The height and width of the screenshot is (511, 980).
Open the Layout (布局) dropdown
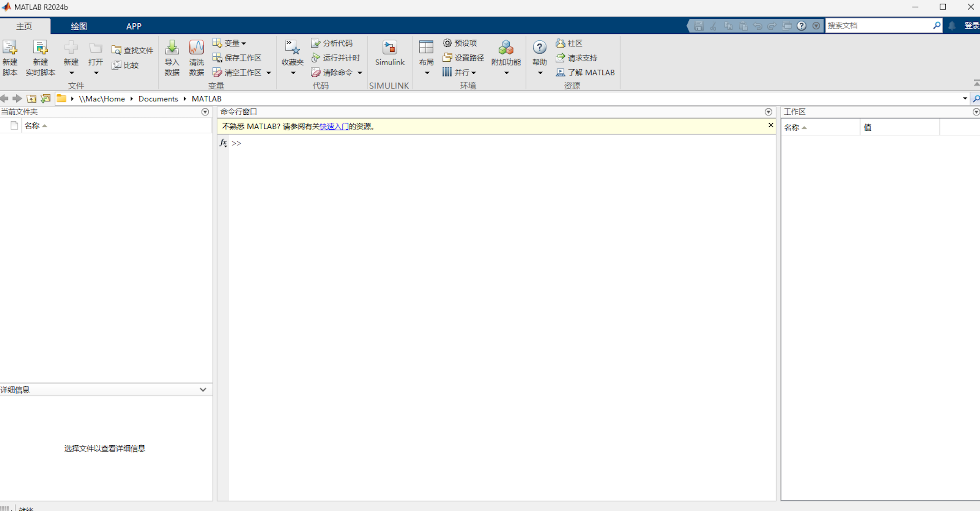(x=426, y=73)
